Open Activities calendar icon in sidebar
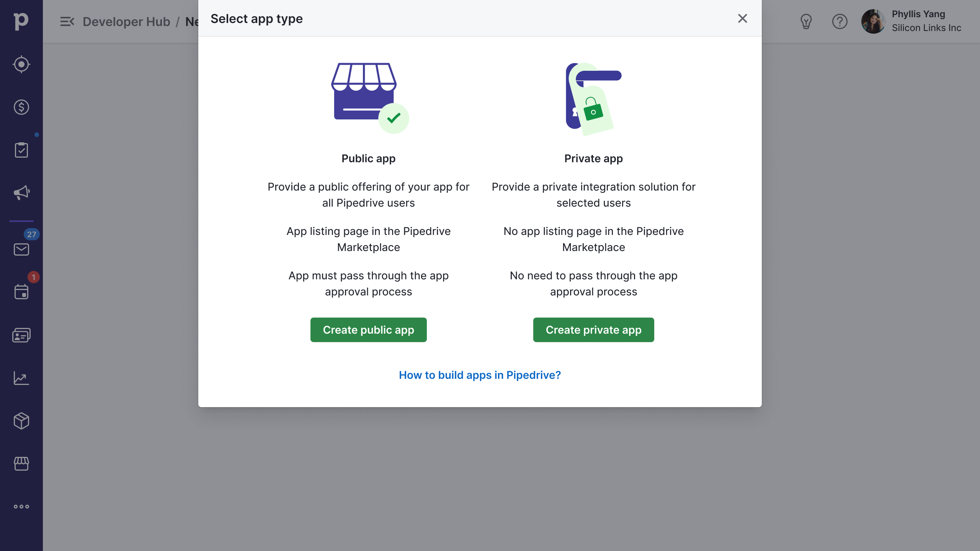 point(21,292)
